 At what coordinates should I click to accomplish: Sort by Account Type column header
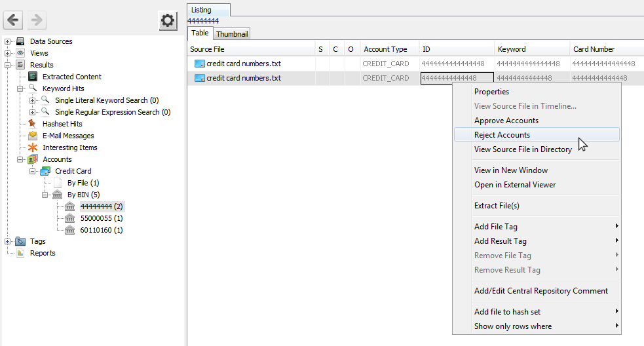(x=385, y=49)
